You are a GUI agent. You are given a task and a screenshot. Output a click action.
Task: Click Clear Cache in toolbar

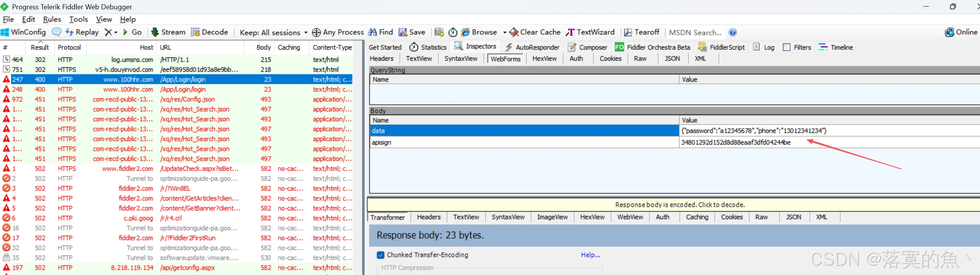click(535, 32)
